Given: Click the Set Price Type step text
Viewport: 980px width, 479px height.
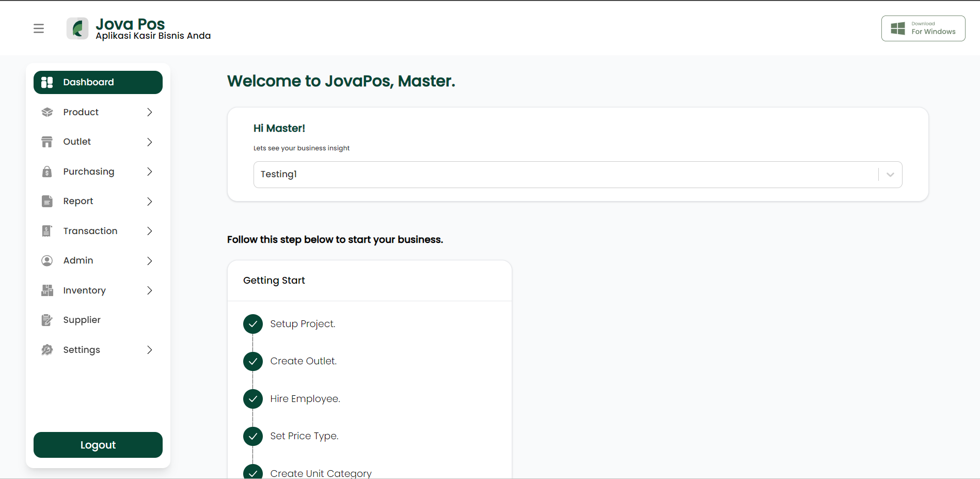Looking at the screenshot, I should pos(304,436).
